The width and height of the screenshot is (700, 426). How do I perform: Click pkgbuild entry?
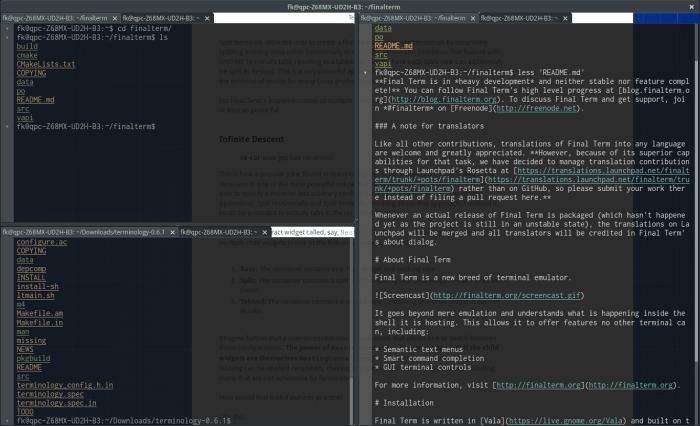tap(33, 358)
